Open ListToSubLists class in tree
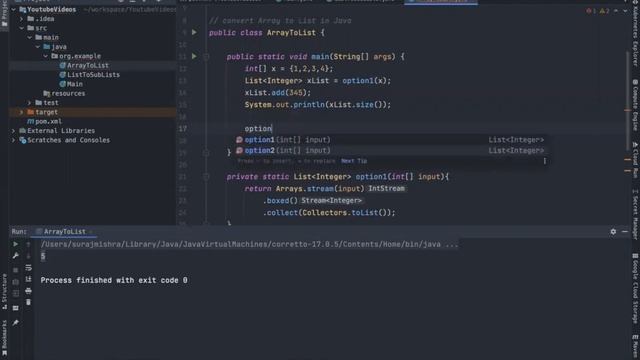The width and height of the screenshot is (640, 360). tap(89, 75)
